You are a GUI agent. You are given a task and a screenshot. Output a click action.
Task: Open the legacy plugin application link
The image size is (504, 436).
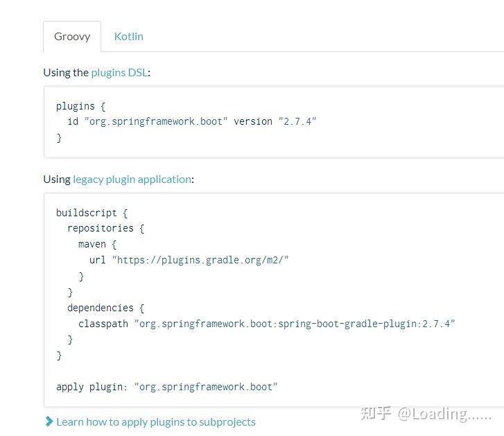point(132,179)
